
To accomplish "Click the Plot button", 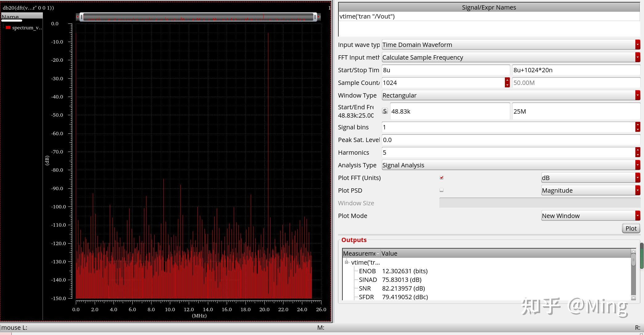I will [x=631, y=228].
